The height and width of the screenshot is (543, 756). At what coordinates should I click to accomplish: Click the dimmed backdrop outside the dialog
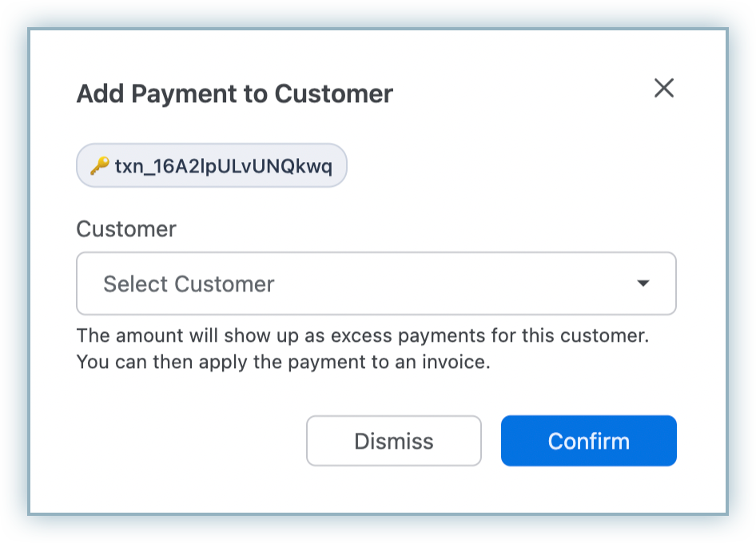[x=14, y=271]
